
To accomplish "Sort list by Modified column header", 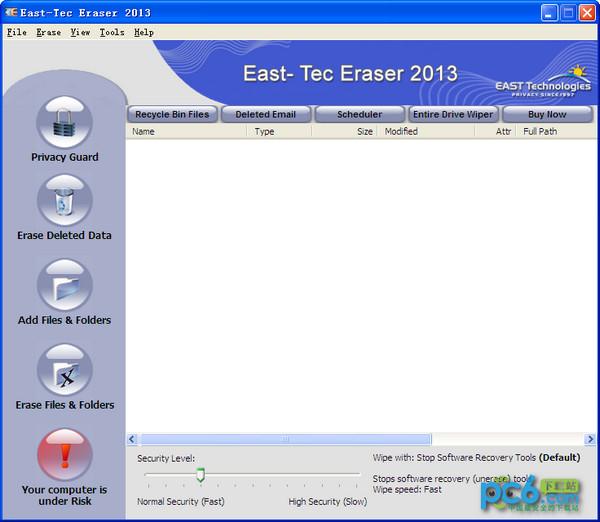I will point(426,131).
